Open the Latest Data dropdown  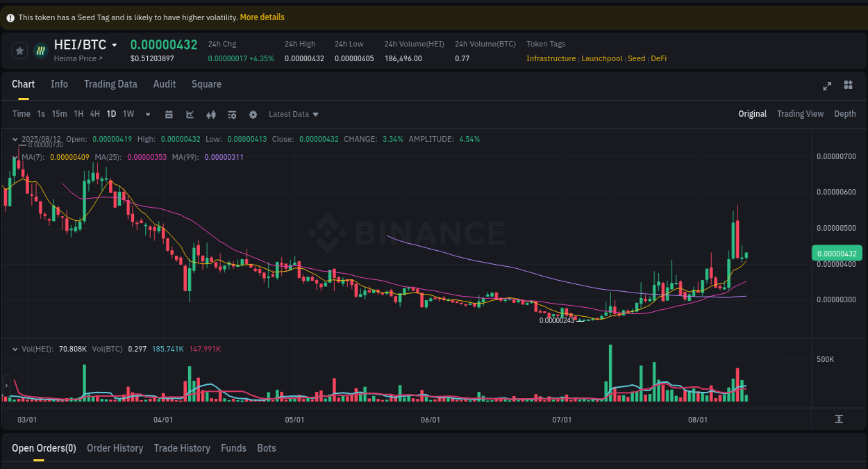(293, 114)
